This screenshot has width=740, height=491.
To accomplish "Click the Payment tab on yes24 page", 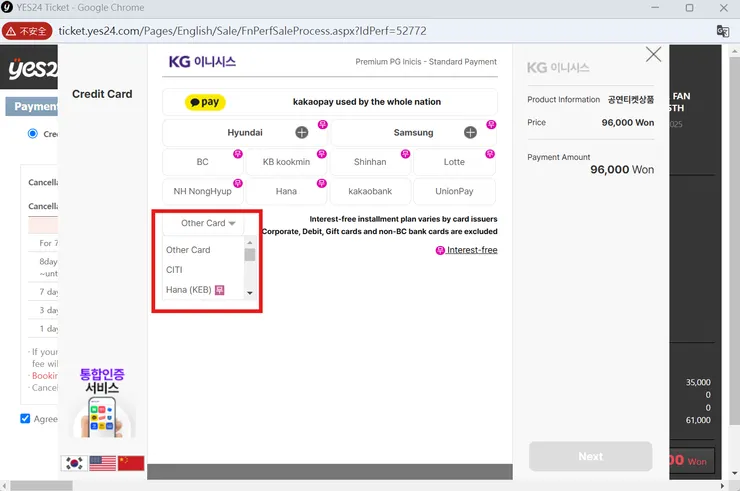I will point(32,107).
